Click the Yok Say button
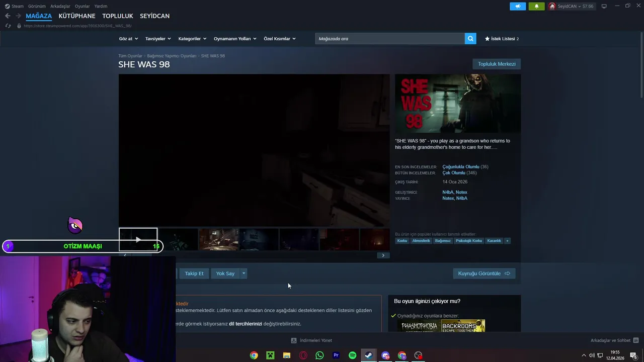The height and width of the screenshot is (362, 644). [225, 274]
